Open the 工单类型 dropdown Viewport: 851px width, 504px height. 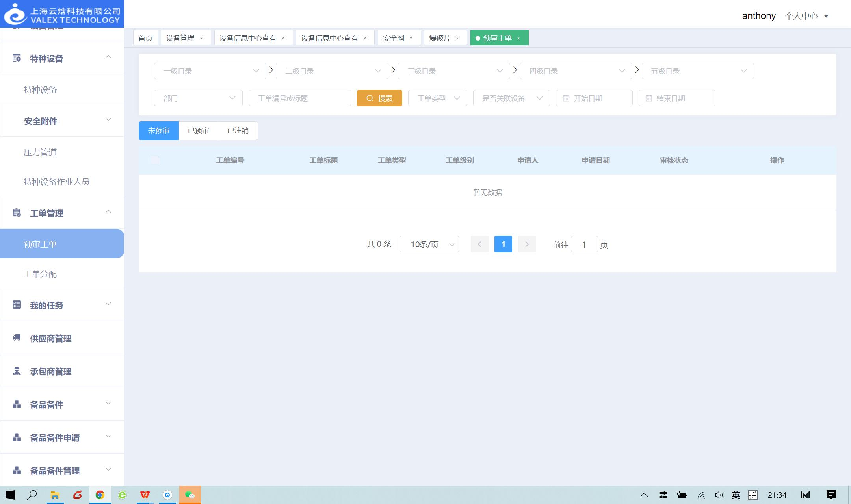click(438, 98)
